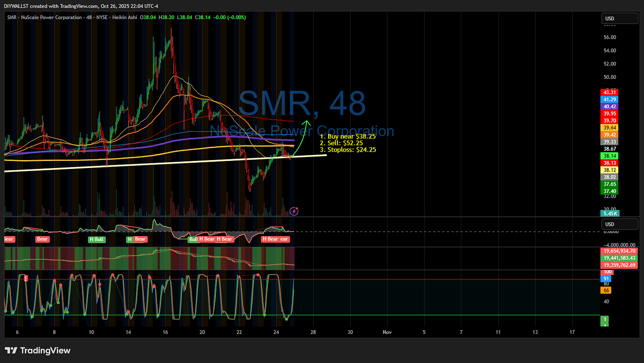Click the green 38.14 last price tag

pos(609,156)
